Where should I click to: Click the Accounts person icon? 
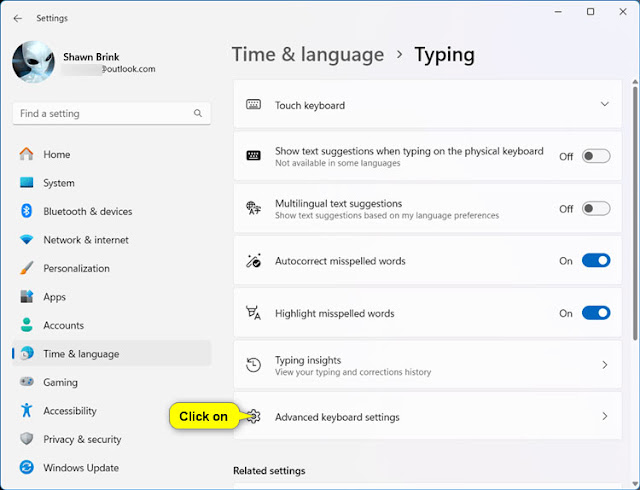27,325
